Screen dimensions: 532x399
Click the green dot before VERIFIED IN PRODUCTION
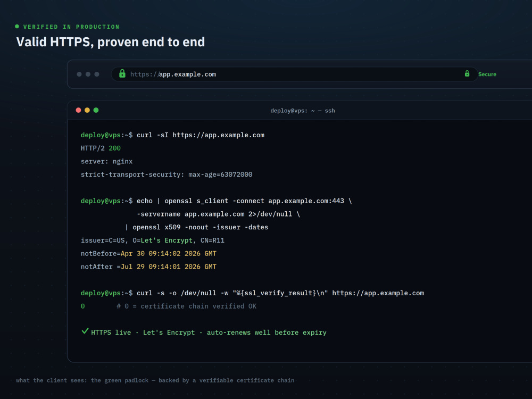click(17, 27)
